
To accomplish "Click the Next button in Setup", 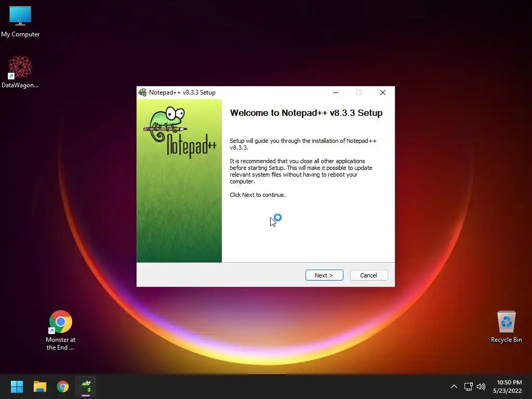I will point(324,275).
